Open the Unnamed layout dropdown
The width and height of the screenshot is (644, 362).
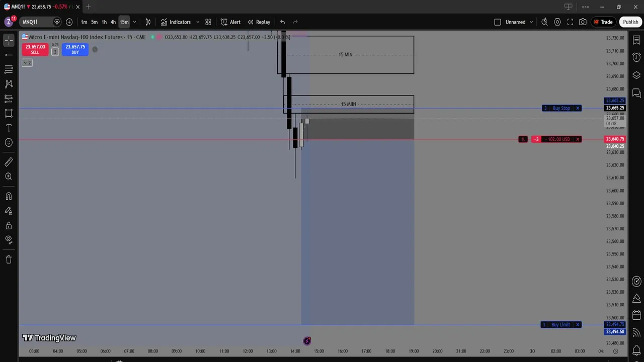click(519, 22)
